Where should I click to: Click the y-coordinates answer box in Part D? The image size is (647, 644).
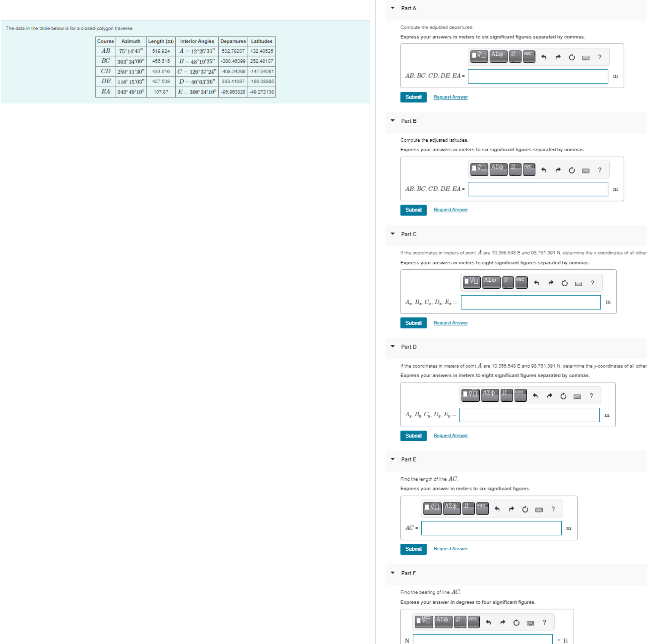[x=529, y=415]
